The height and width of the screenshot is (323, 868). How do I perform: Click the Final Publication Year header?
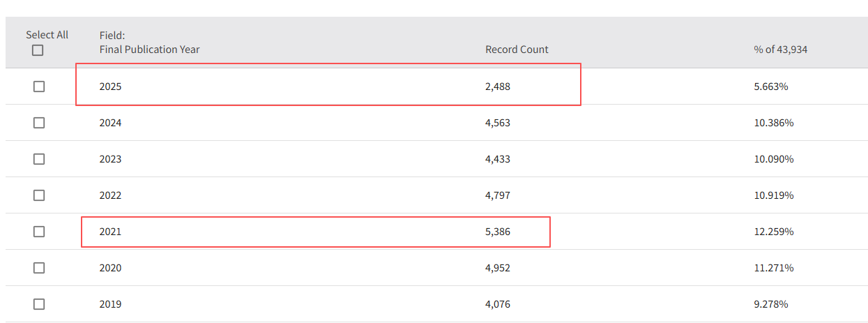149,50
